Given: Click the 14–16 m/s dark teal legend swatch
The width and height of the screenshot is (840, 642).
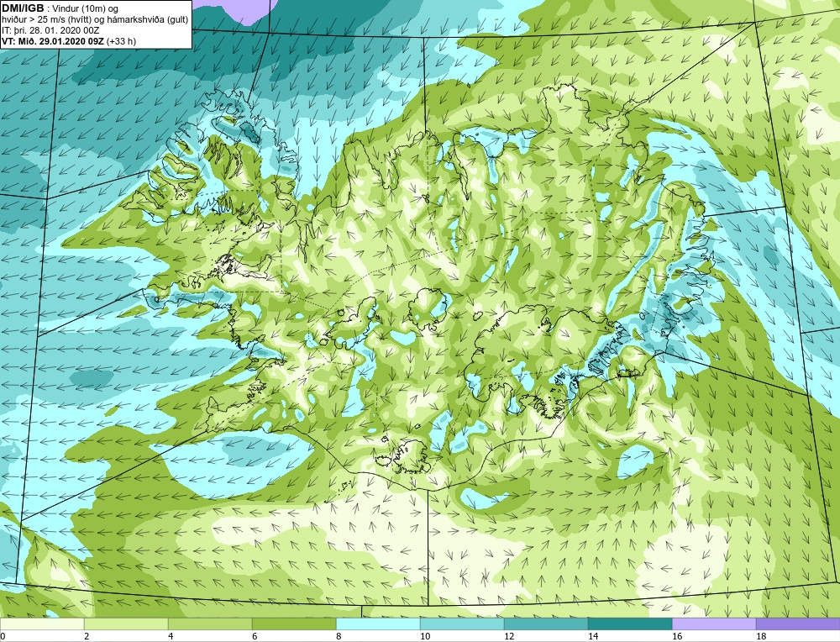Looking at the screenshot, I should [x=630, y=624].
